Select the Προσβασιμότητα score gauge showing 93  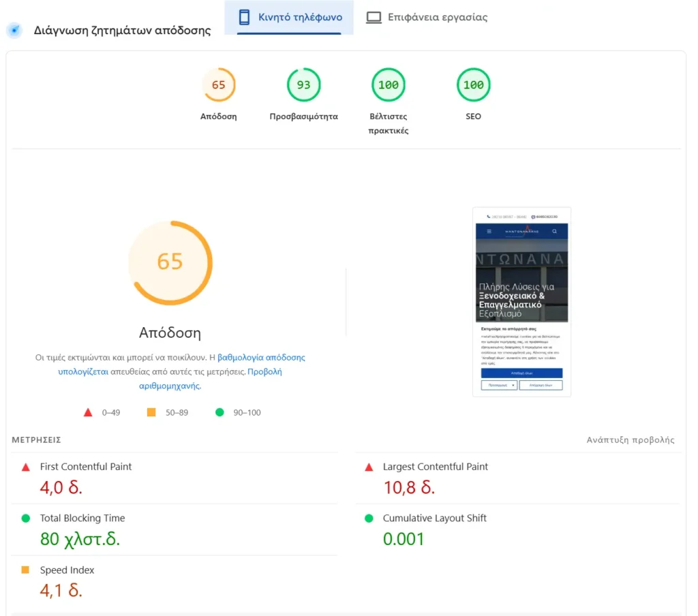303,85
